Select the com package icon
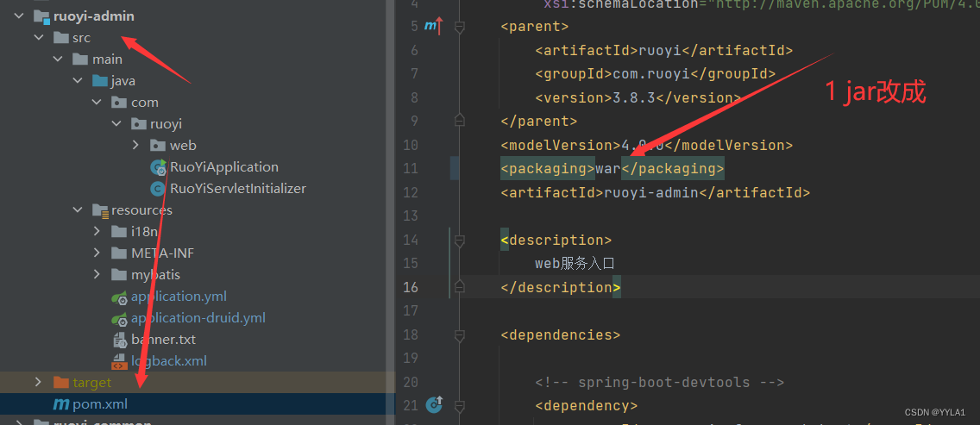The height and width of the screenshot is (425, 980). click(119, 103)
